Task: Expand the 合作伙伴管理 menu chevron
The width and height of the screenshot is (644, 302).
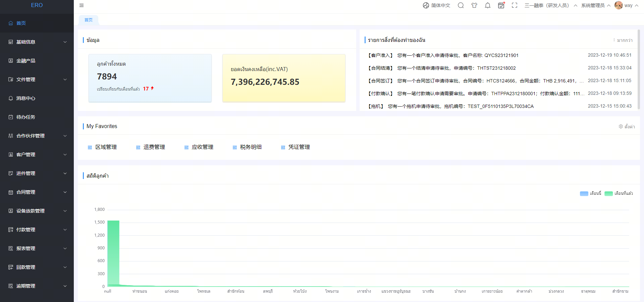Action: (x=65, y=136)
